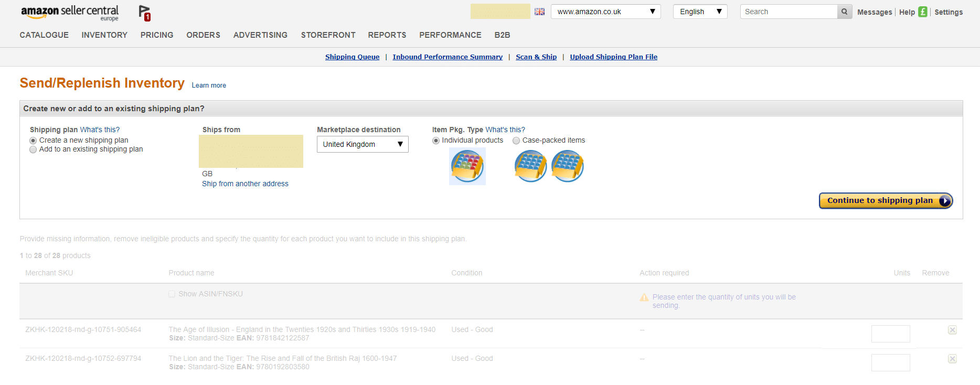Open Messages in the top bar

[x=875, y=12]
